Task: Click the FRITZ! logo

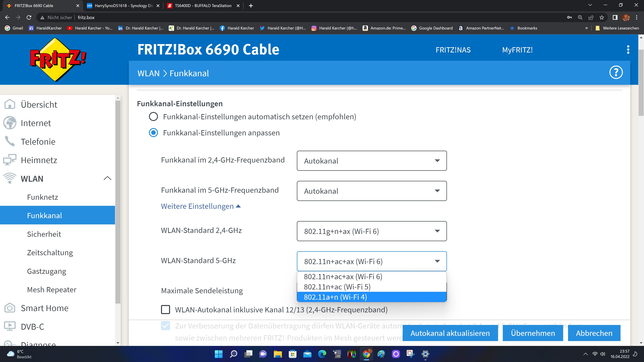Action: coord(58,59)
